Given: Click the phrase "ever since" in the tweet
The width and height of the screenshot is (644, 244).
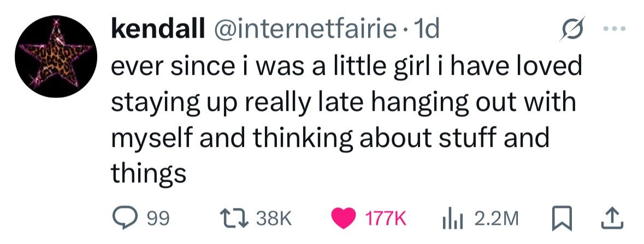Looking at the screenshot, I should click(170, 68).
